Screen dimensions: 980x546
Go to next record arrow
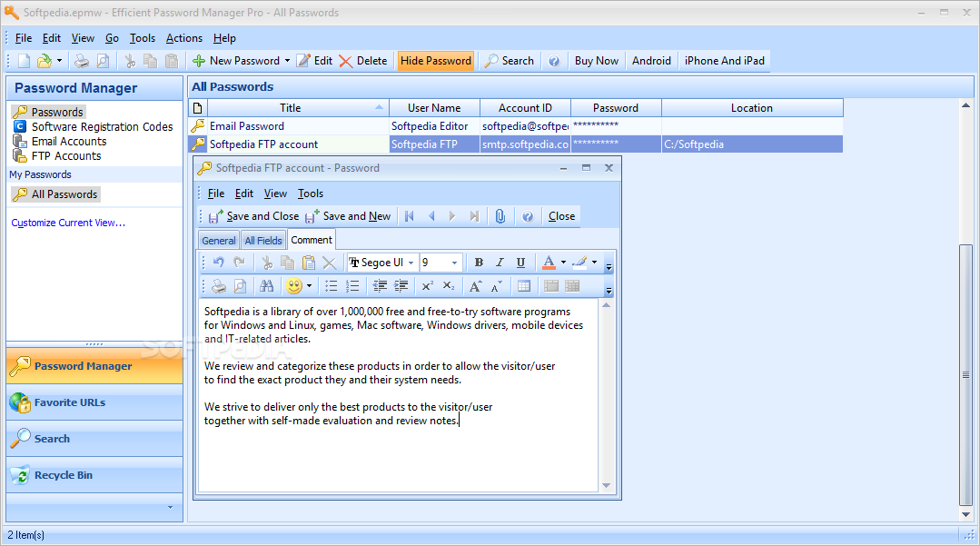click(452, 216)
